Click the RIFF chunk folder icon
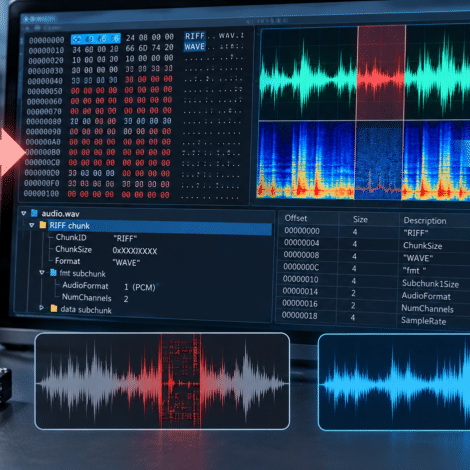This screenshot has width=470, height=470. tap(43, 225)
